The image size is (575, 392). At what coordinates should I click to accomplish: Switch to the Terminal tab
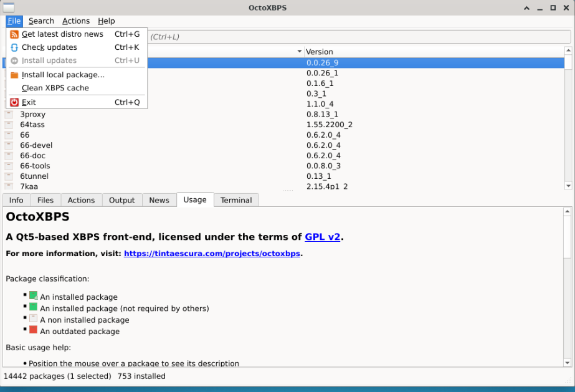click(236, 200)
